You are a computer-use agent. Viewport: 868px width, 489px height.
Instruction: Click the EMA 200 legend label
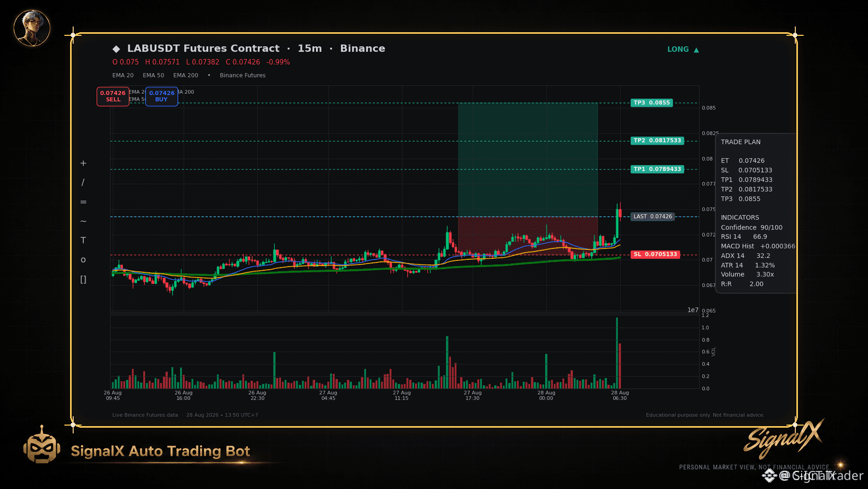click(186, 75)
